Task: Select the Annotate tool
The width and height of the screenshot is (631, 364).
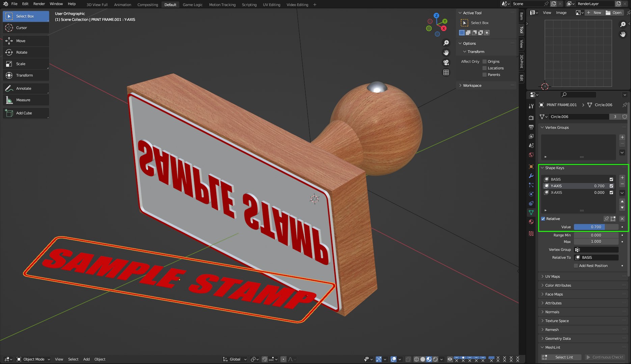Action: pyautogui.click(x=26, y=88)
